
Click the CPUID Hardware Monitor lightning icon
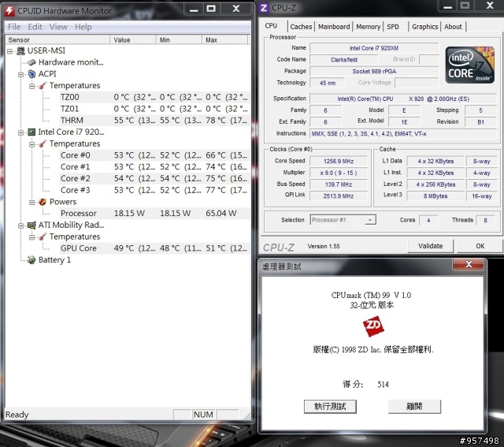point(9,10)
